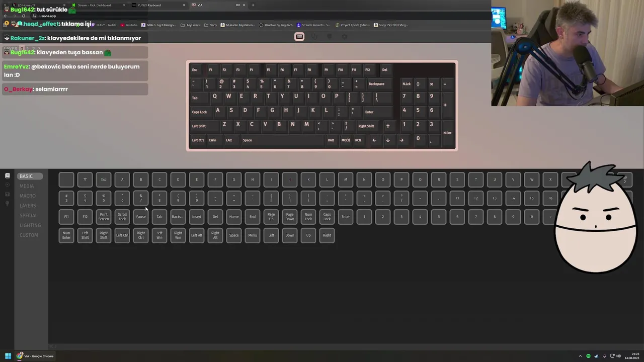The height and width of the screenshot is (362, 644).
Task: Choose the Num Lock keycode
Action: tap(308, 217)
